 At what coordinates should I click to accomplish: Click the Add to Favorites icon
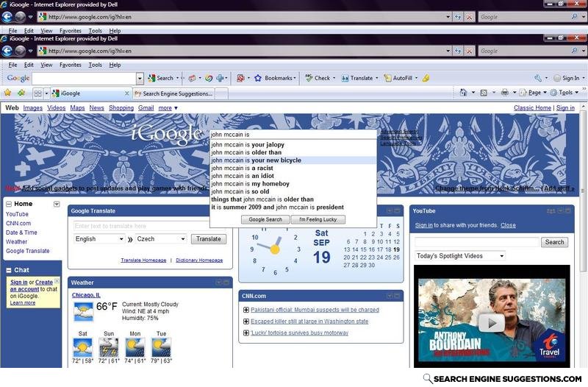click(21, 93)
